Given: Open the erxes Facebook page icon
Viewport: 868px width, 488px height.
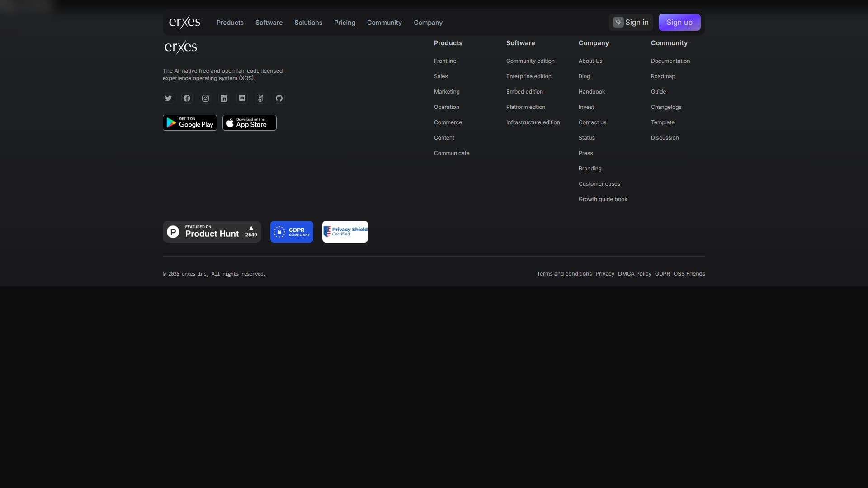Looking at the screenshot, I should (187, 99).
